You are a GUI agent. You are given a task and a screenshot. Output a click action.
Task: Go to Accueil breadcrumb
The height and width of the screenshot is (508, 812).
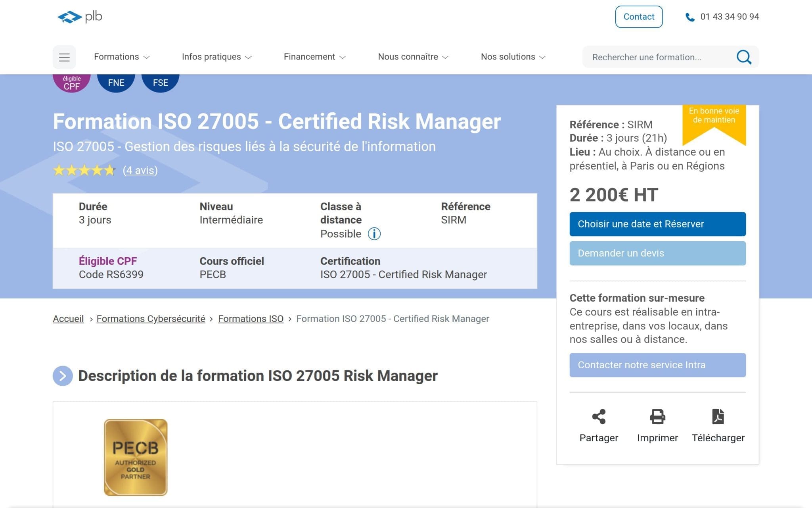68,319
